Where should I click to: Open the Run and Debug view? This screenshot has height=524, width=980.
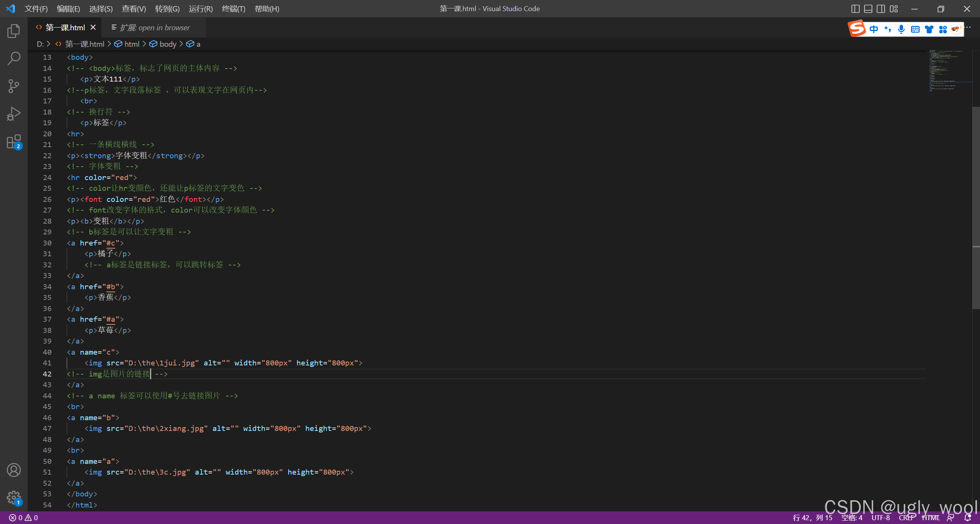(x=14, y=114)
